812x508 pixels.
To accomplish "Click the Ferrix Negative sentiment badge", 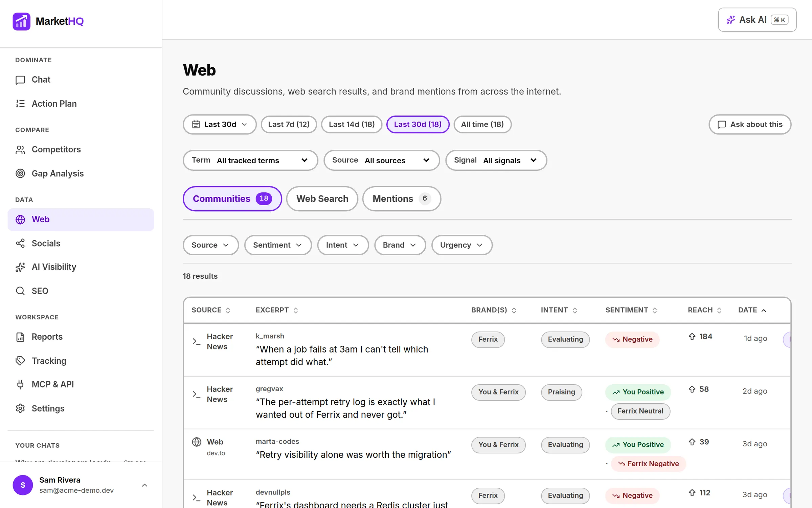I will coord(649,464).
